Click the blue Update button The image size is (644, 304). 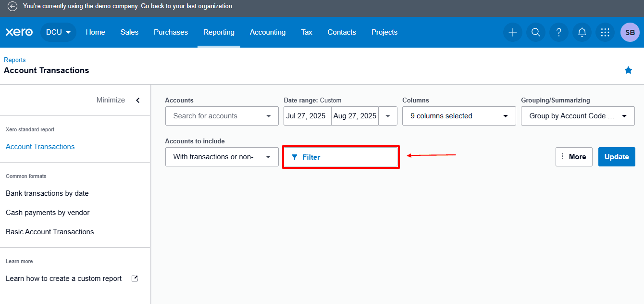pyautogui.click(x=616, y=157)
